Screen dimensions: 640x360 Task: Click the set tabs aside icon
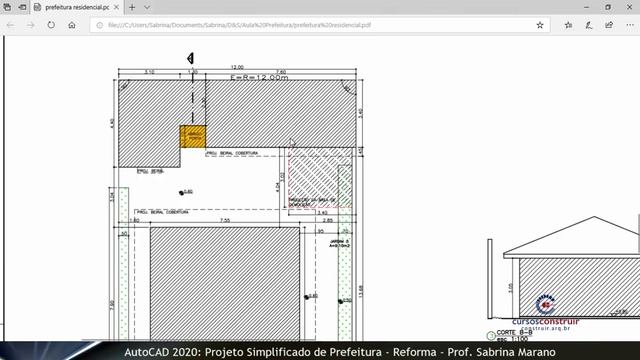[22, 7]
